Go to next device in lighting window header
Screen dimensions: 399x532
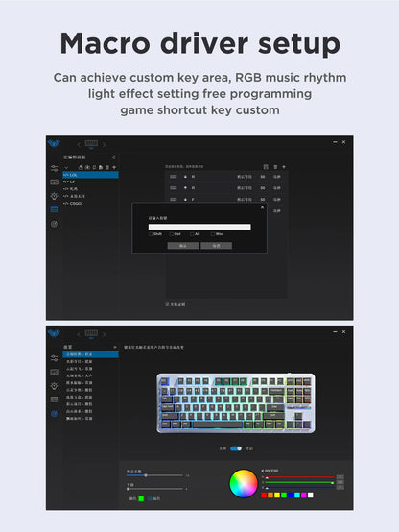point(104,334)
